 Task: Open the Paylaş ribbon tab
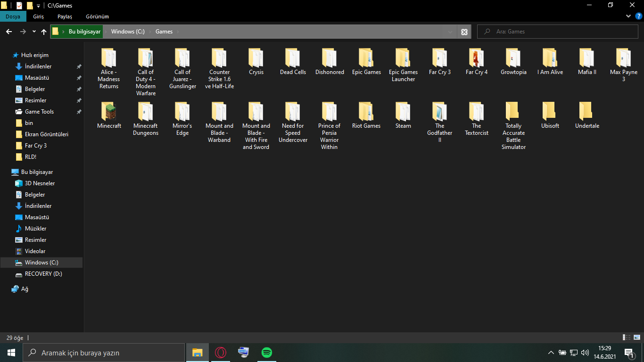pos(65,16)
